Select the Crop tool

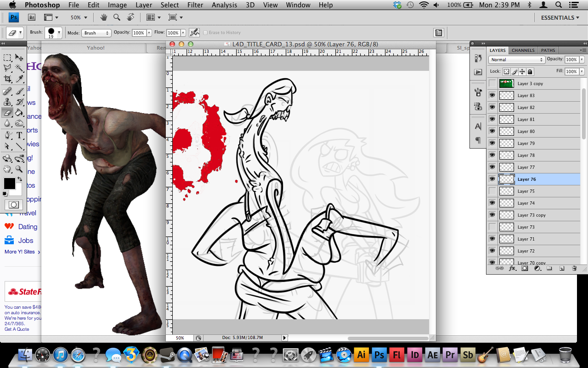pos(7,79)
